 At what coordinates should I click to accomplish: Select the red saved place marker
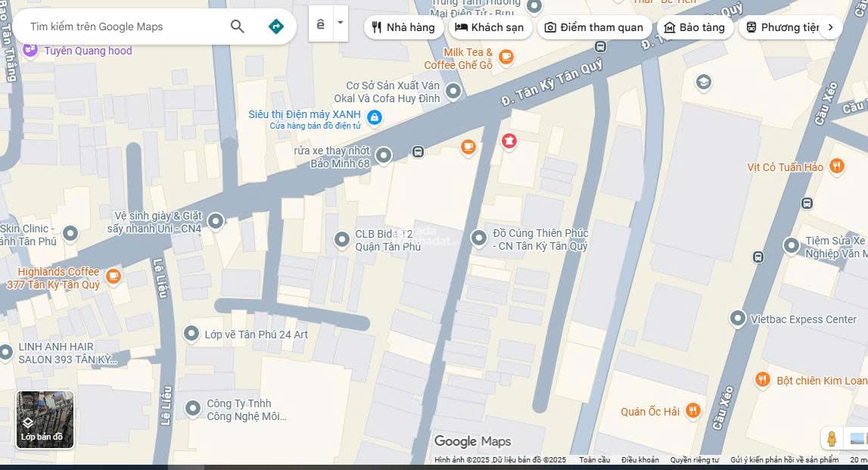509,141
